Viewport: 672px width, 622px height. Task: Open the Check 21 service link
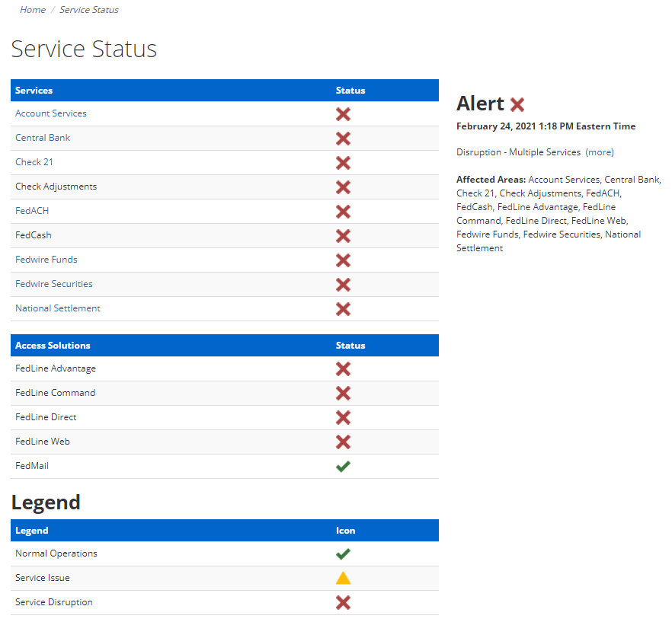coord(34,162)
